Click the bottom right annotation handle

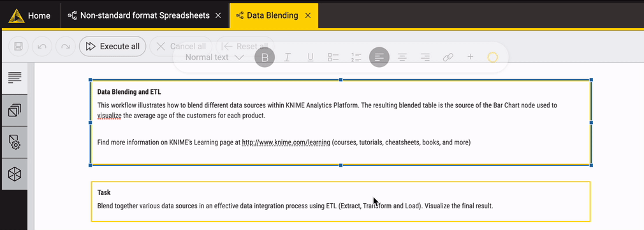[591, 165]
